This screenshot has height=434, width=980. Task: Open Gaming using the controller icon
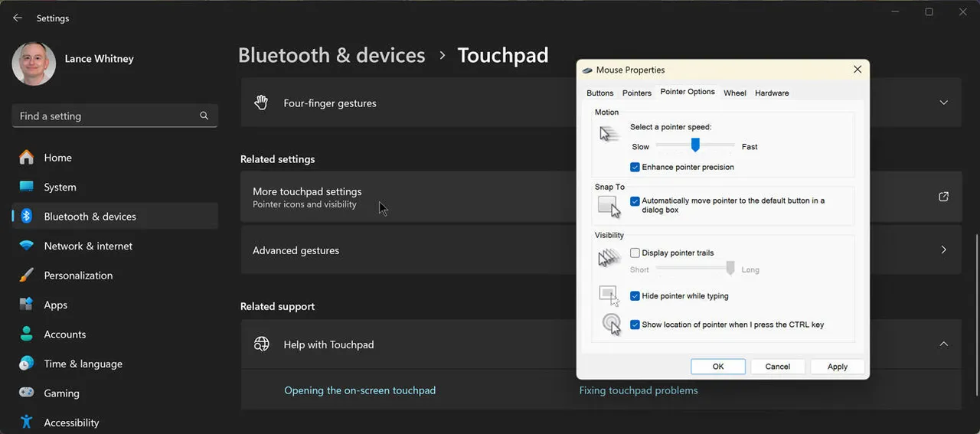(x=27, y=393)
